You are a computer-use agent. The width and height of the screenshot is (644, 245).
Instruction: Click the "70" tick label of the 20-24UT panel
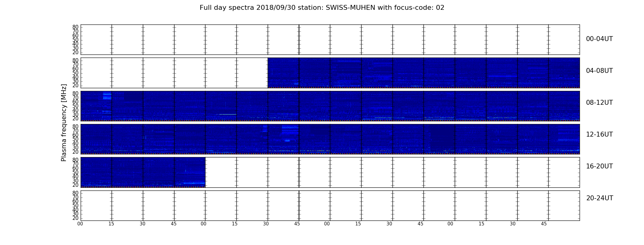tap(75, 197)
